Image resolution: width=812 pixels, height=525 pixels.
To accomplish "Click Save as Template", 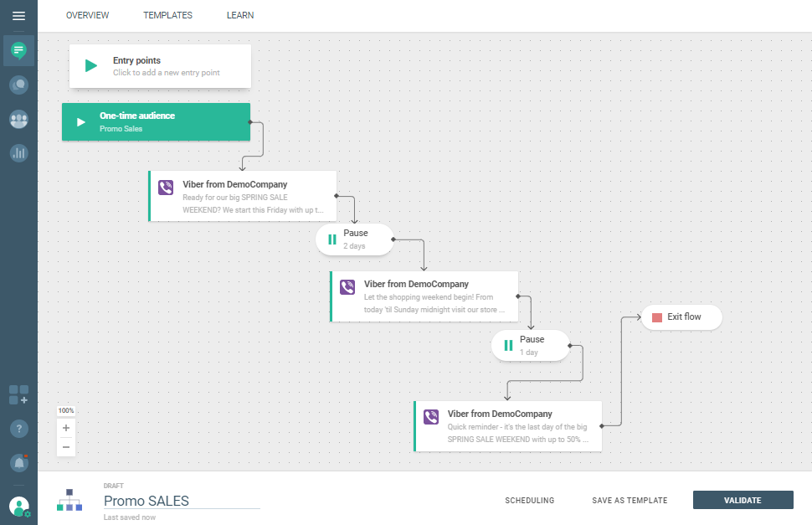I will (x=630, y=501).
